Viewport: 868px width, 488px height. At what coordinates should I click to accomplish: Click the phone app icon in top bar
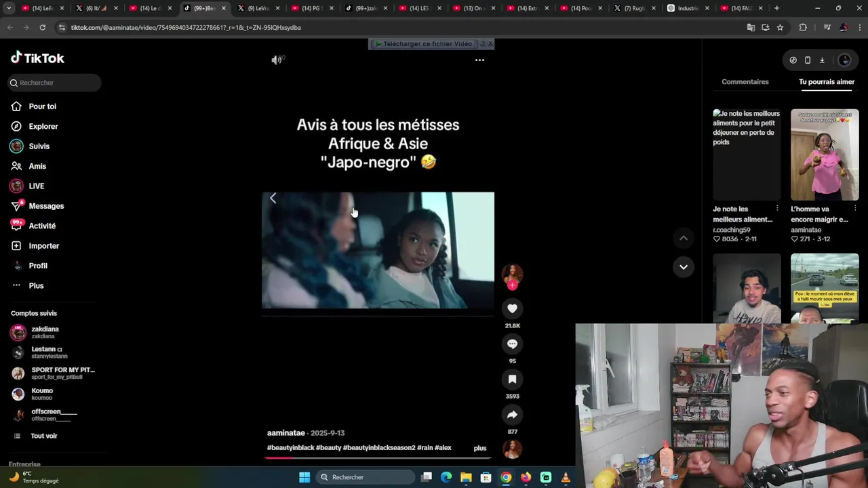[808, 60]
